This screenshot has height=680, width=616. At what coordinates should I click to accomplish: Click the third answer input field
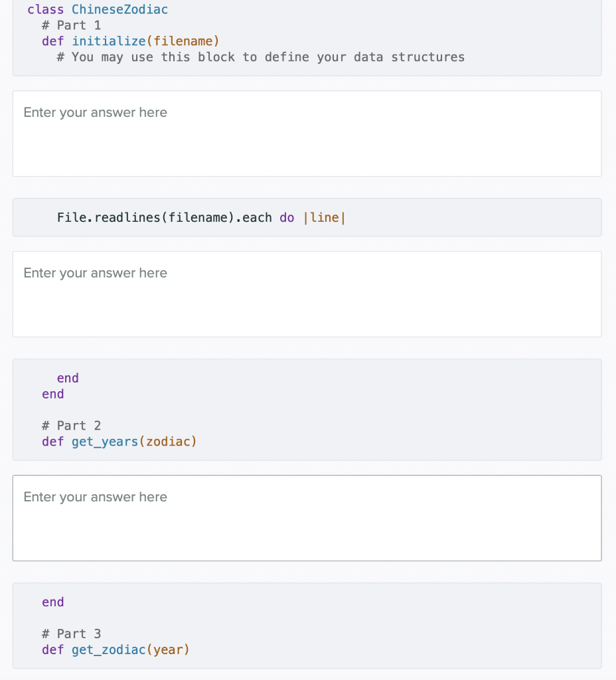[x=307, y=518]
